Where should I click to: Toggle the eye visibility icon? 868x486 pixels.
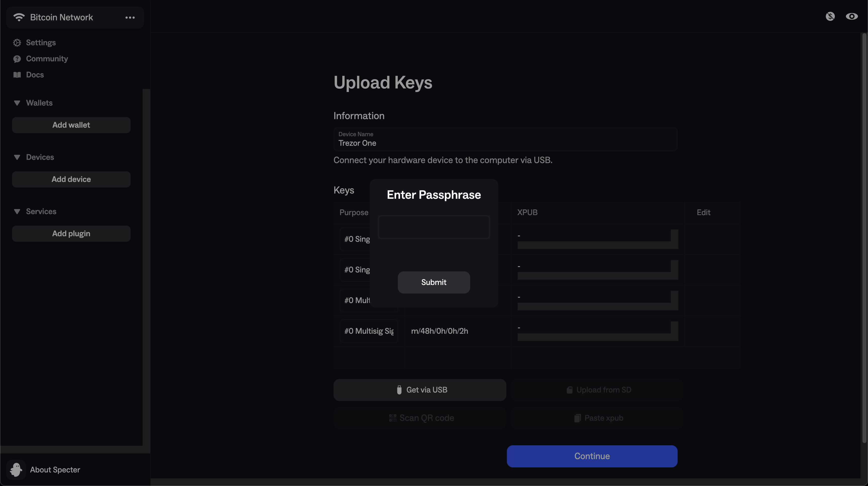point(851,17)
